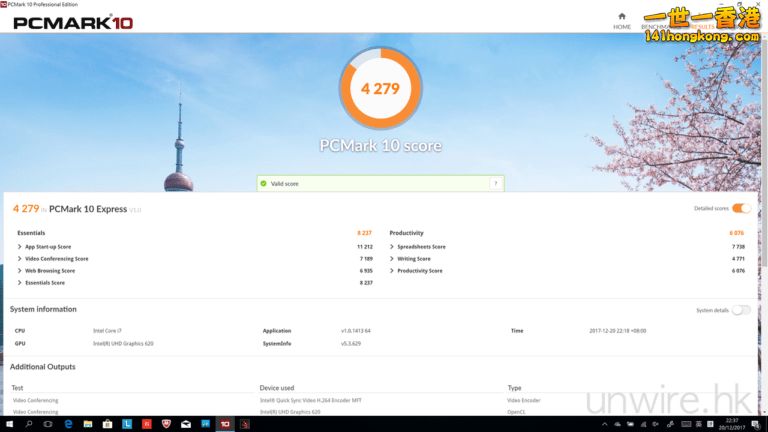Image resolution: width=768 pixels, height=432 pixels.
Task: Click the PCMark 10 Express heading
Action: pos(88,209)
